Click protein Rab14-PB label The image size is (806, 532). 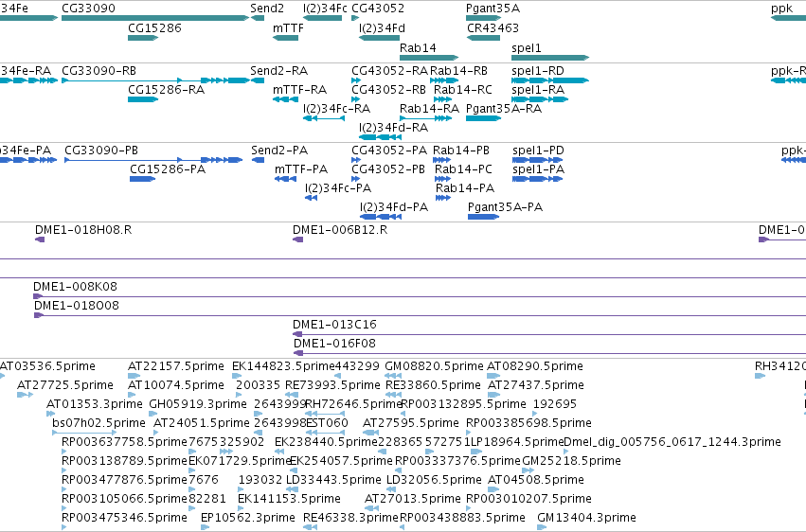[x=461, y=150]
